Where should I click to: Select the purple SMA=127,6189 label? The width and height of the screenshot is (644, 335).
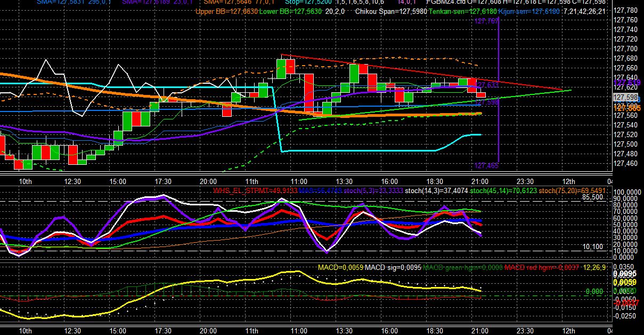pos(146,3)
